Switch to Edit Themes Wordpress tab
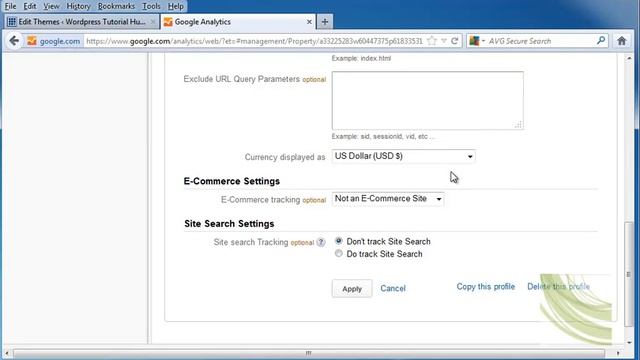The height and width of the screenshot is (360, 640). (x=82, y=22)
